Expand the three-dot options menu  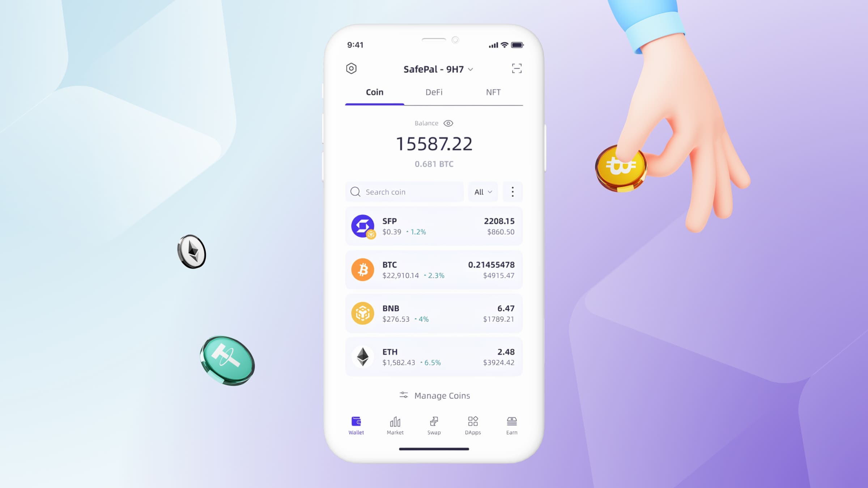[x=511, y=191]
